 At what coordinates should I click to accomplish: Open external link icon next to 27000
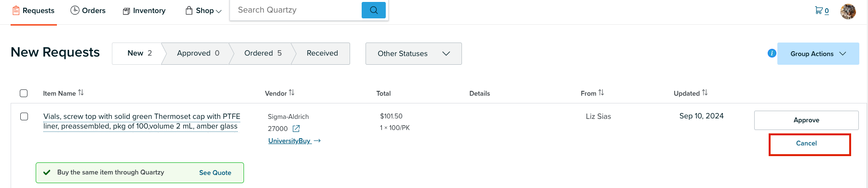(296, 129)
